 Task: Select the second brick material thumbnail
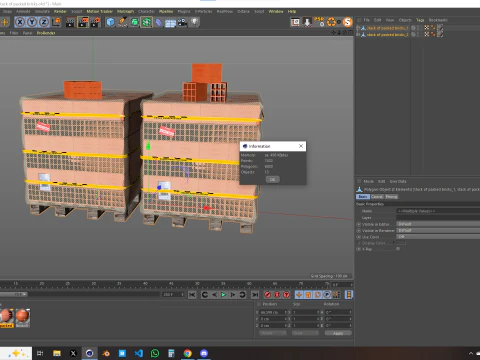coord(22,317)
